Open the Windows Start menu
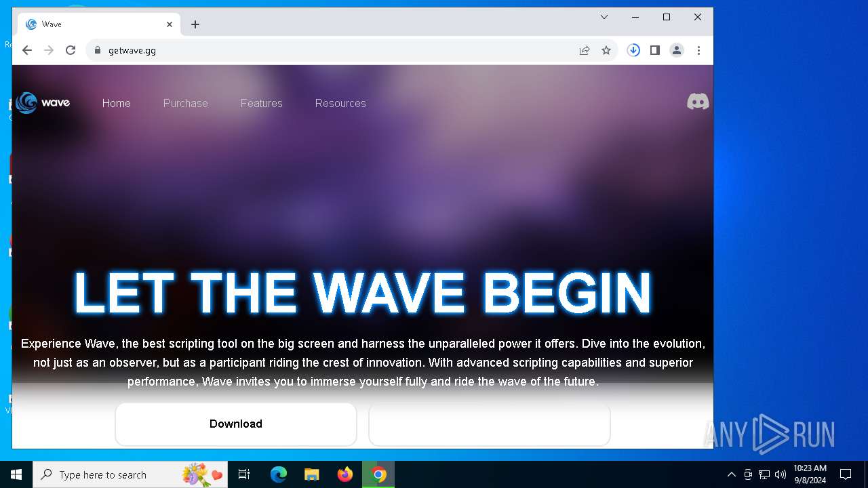 (16, 474)
